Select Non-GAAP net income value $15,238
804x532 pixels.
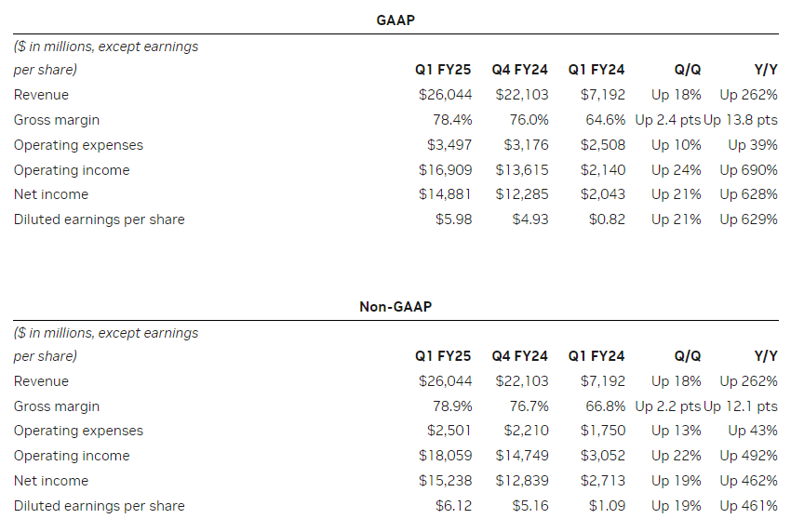tap(446, 481)
